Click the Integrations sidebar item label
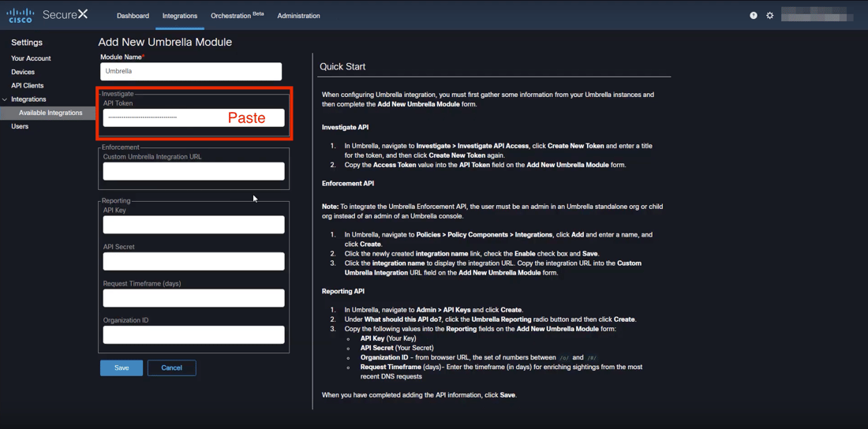This screenshot has width=868, height=429. 28,99
